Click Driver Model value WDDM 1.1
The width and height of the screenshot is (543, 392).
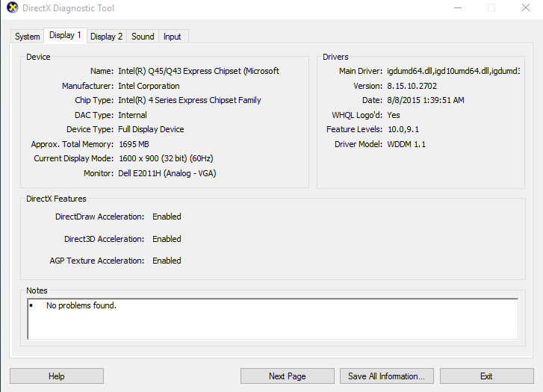[406, 144]
